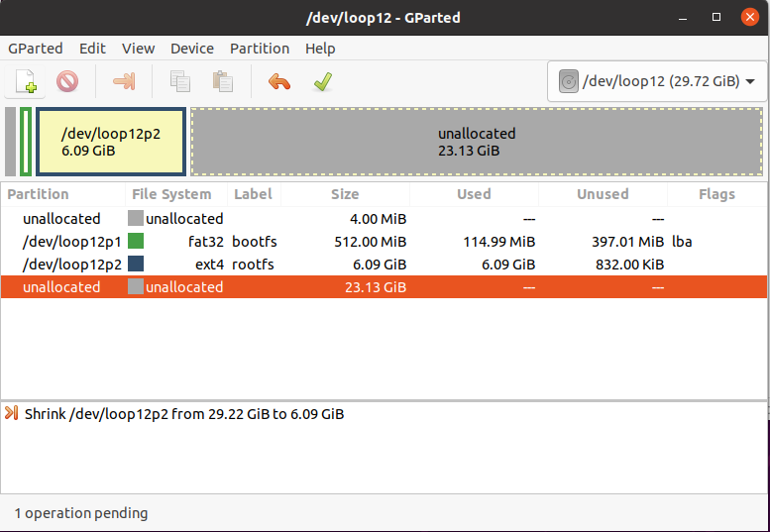Click the Size column header

click(x=345, y=194)
